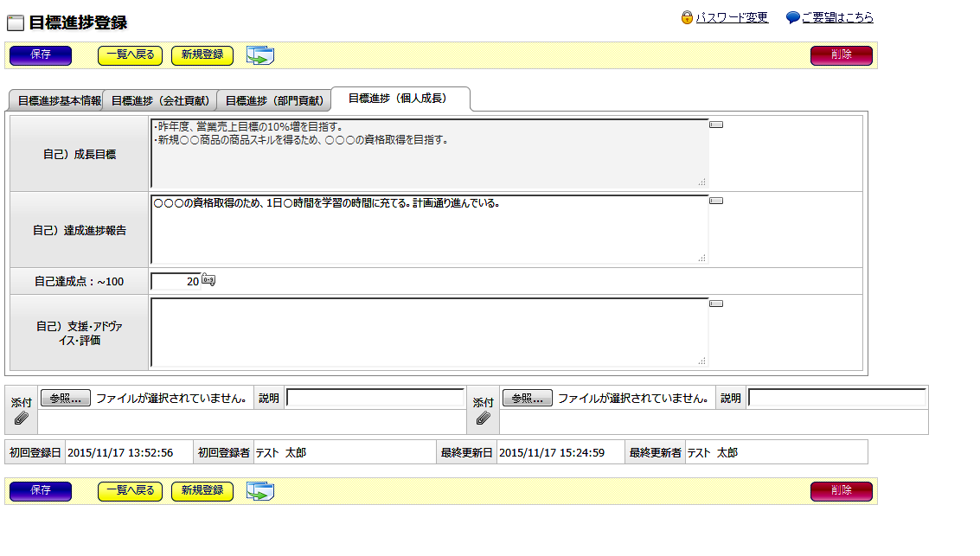Go back with top 一覧へ戻る button
The height and width of the screenshot is (556, 980).
pyautogui.click(x=130, y=55)
